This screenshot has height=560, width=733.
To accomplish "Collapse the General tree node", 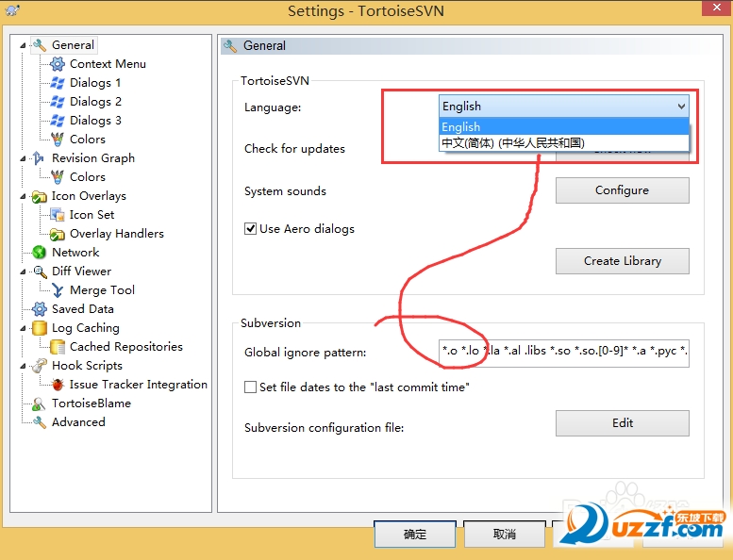I will click(x=24, y=45).
